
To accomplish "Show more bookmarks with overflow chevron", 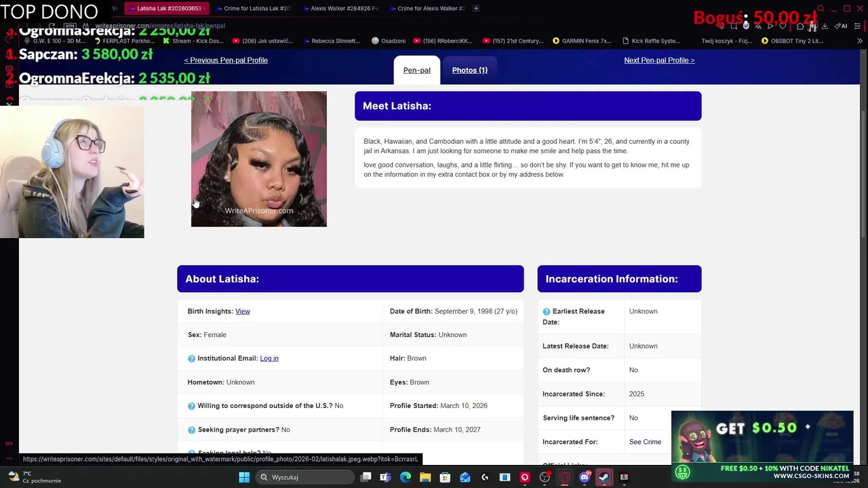I will (860, 41).
